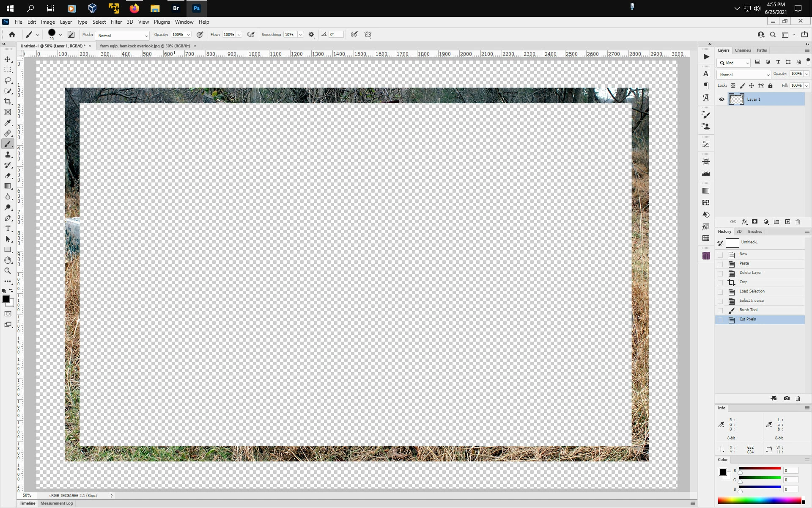Viewport: 812px width, 508px height.
Task: Select the Horizontal Type tool
Action: click(x=8, y=229)
